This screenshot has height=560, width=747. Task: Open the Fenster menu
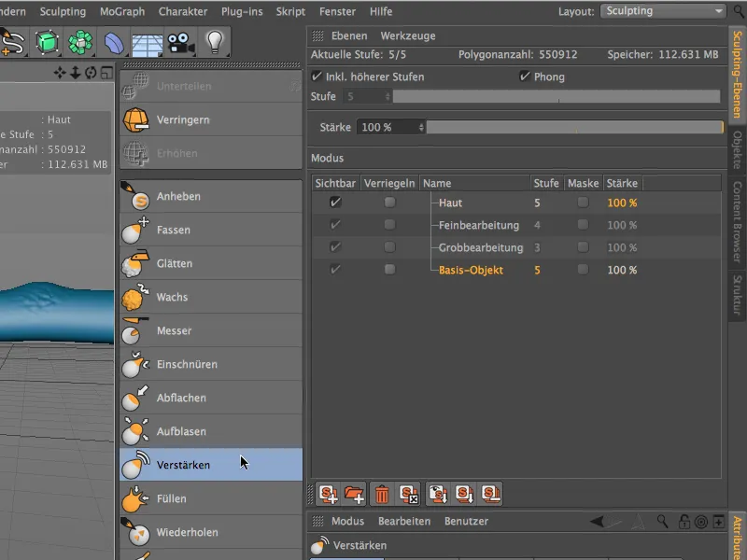pos(337,11)
